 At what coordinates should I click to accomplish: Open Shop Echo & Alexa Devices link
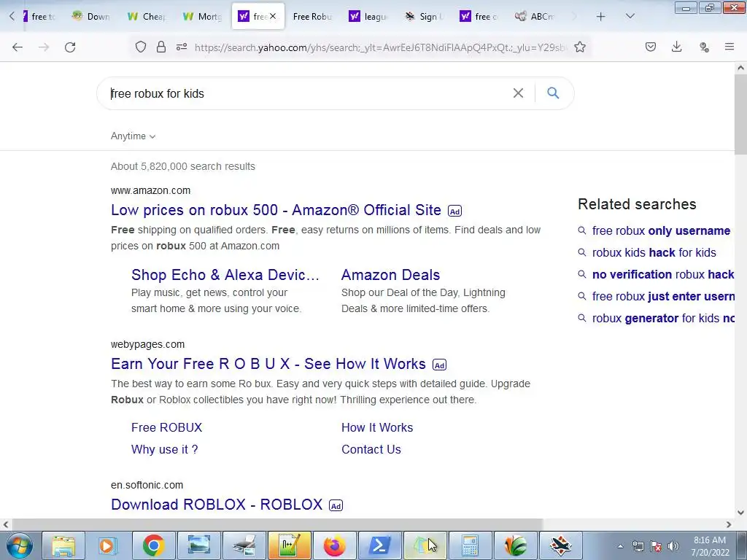click(x=225, y=275)
